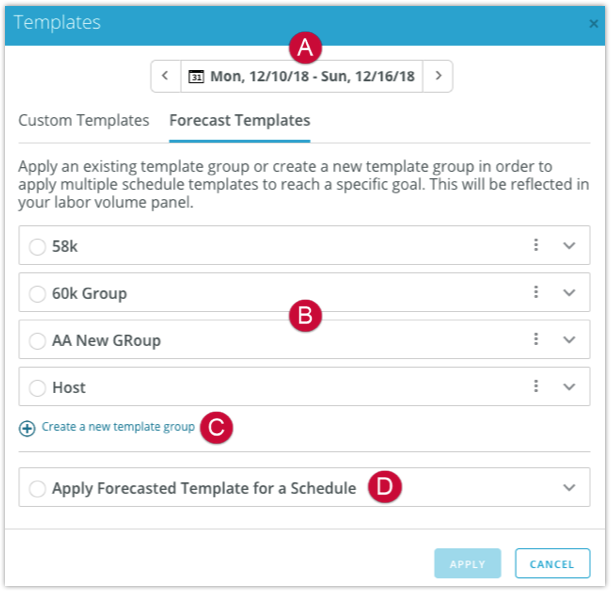Select the 58k template group radio button

coord(37,246)
